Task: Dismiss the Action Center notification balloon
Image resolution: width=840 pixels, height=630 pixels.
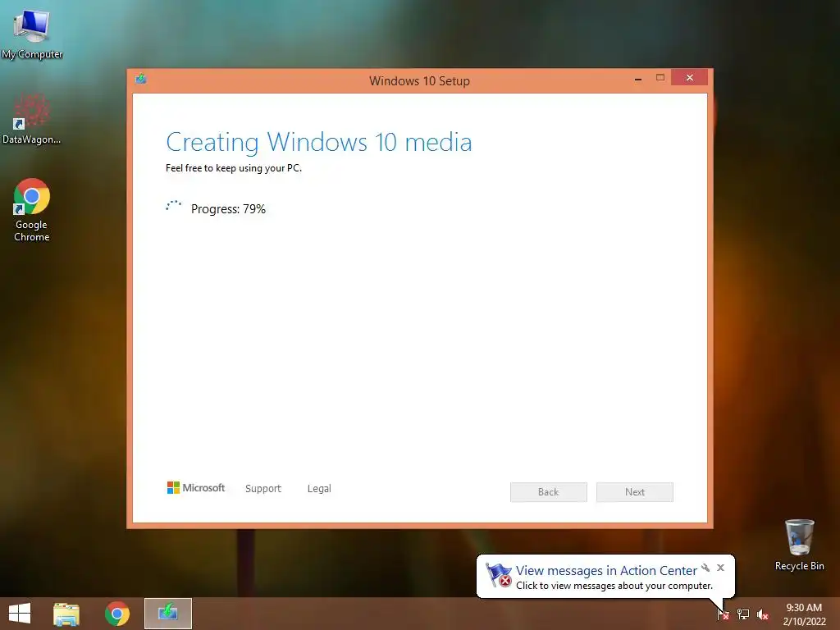Action: click(720, 568)
